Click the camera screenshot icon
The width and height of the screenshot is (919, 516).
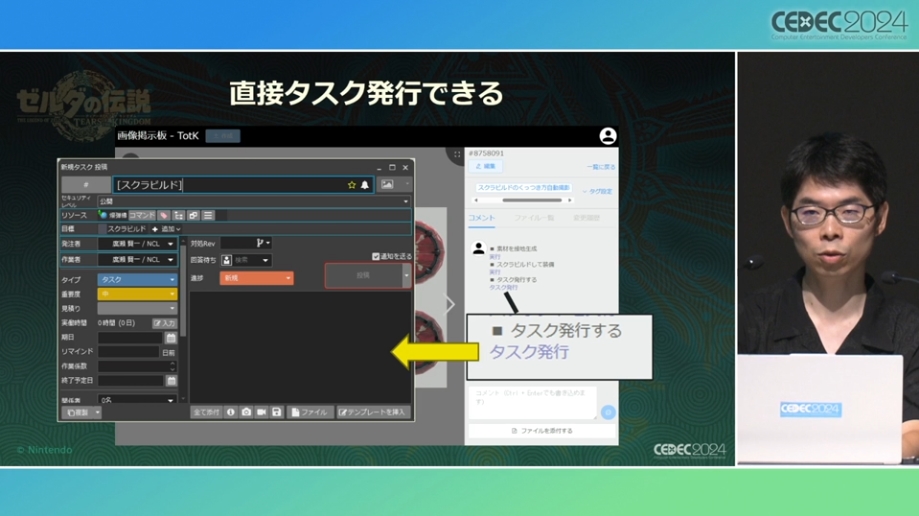[246, 412]
